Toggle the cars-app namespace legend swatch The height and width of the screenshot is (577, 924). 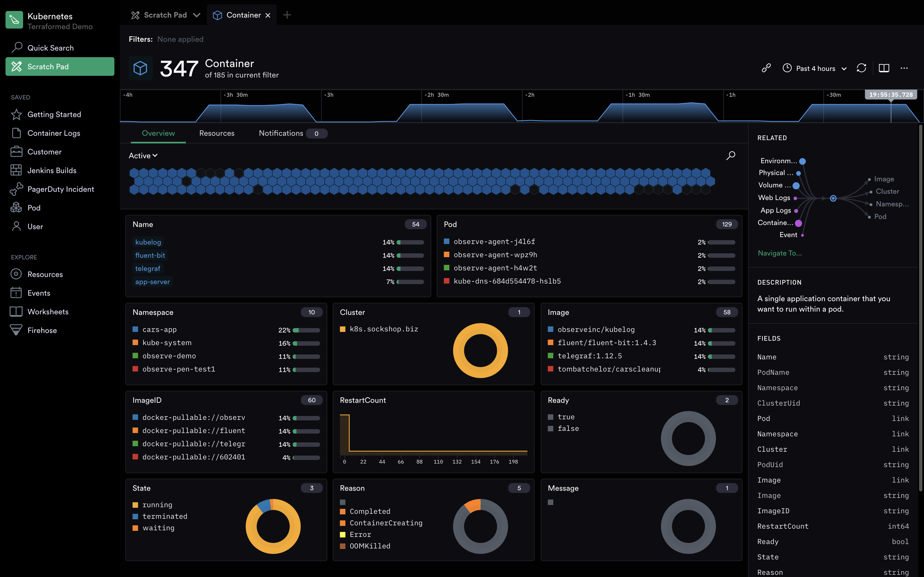pyautogui.click(x=135, y=329)
